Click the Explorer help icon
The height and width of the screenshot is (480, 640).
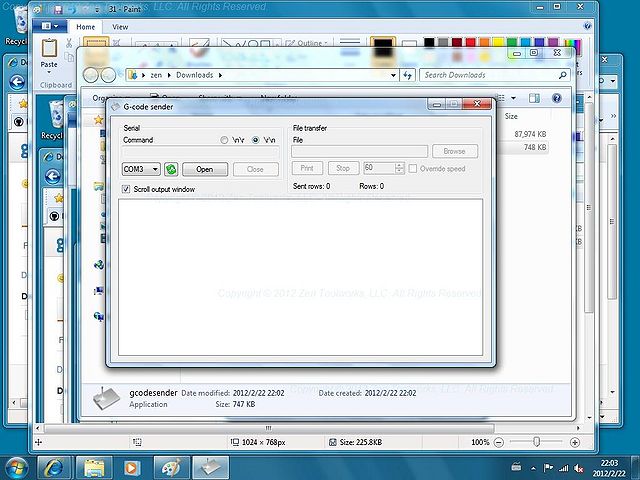tap(557, 98)
